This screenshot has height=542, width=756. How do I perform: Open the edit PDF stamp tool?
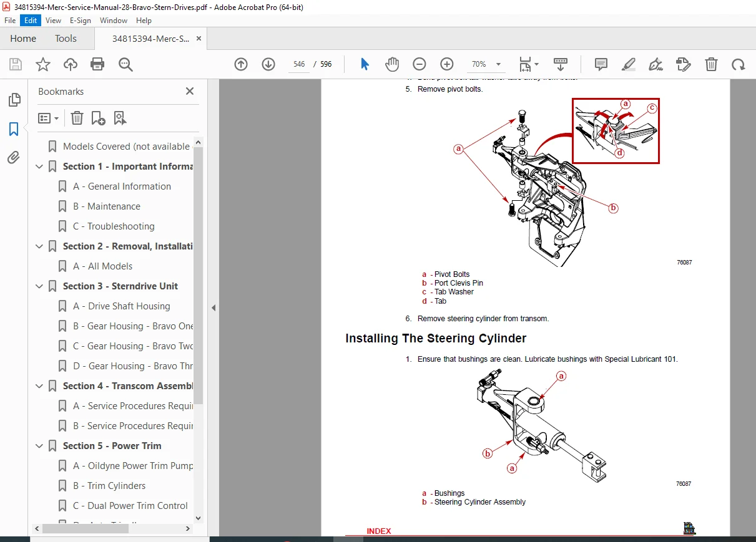point(684,64)
